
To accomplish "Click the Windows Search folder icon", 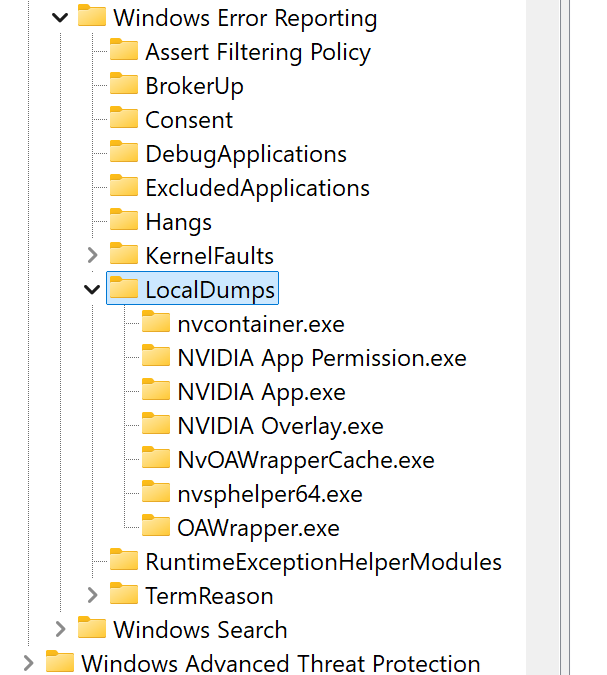I will tap(92, 628).
